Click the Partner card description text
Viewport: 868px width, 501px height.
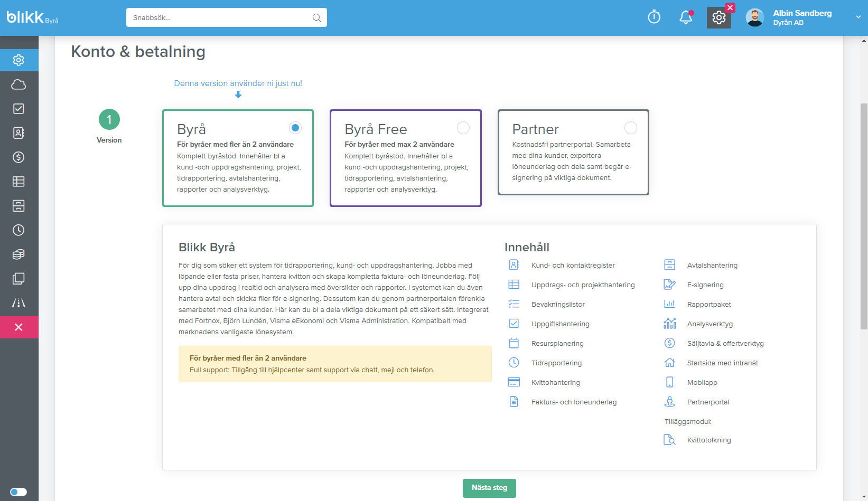572,161
